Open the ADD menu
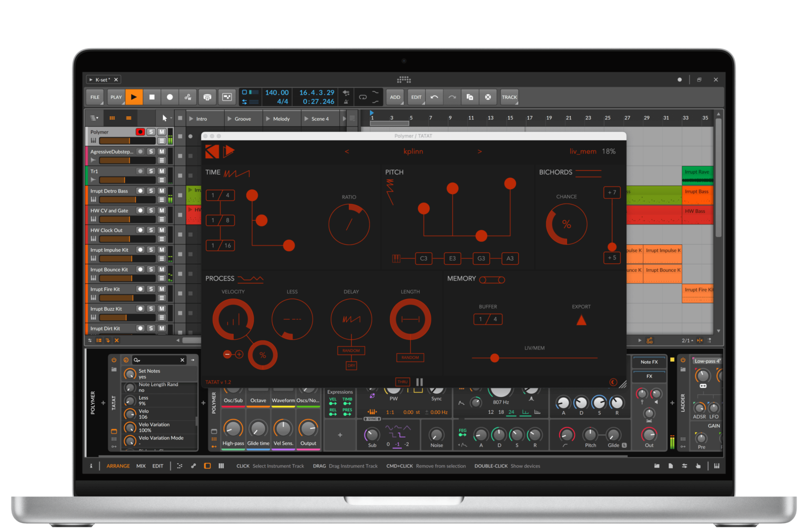808x532 pixels. coord(395,97)
